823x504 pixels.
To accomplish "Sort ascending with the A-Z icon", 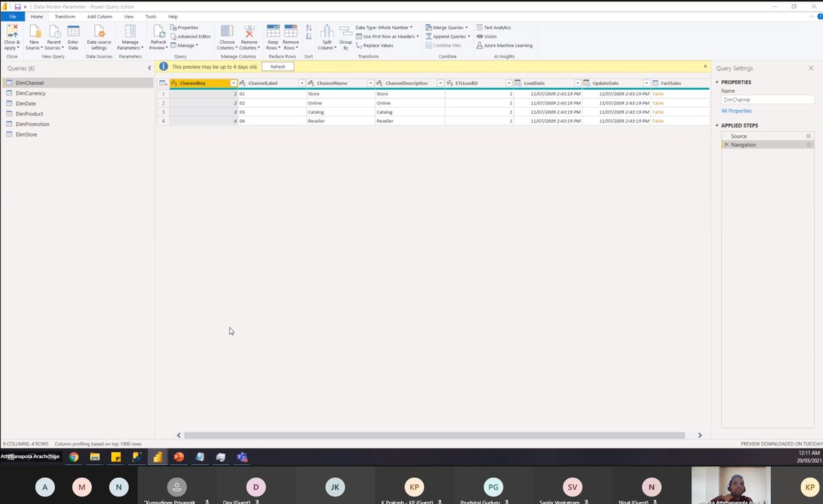I will tap(309, 28).
